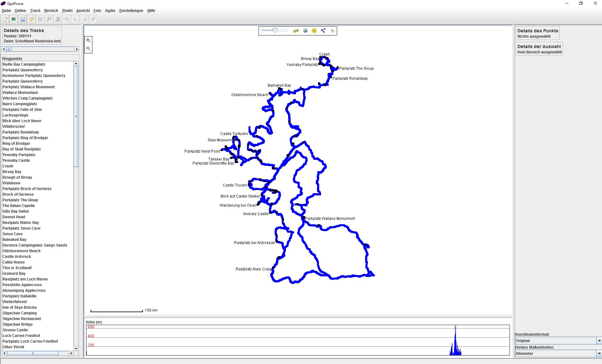This screenshot has width=602, height=364.
Task: Open the Distanz Maßeinheiten dropdown
Action: pyautogui.click(x=599, y=354)
